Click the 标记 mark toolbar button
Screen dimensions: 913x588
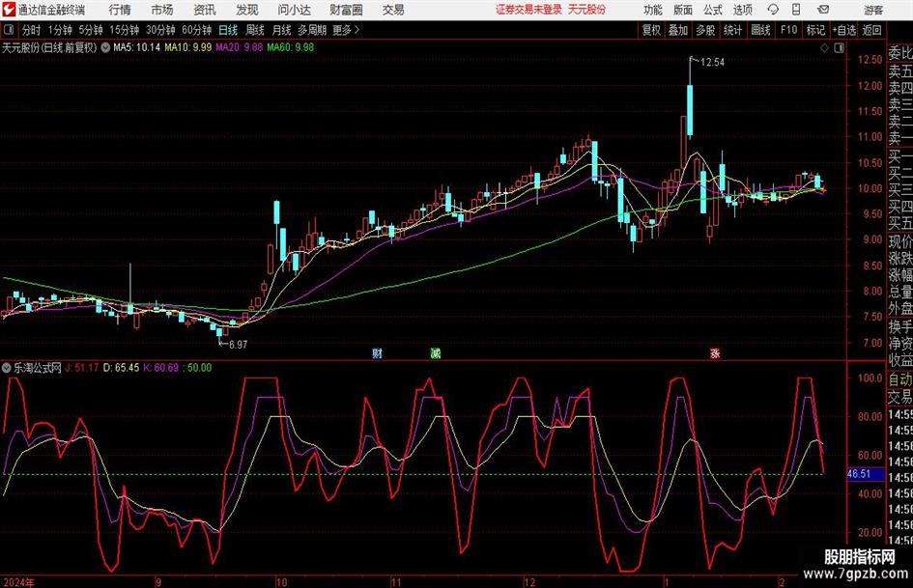(x=815, y=30)
